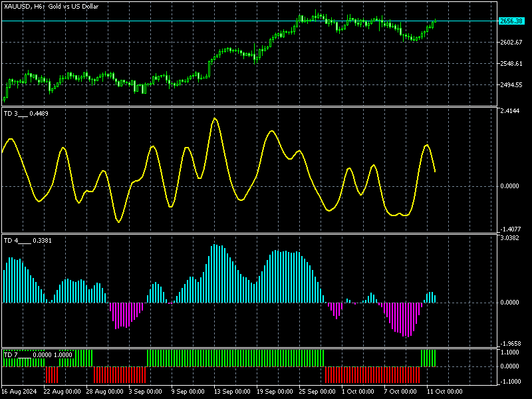Image resolution: width=532 pixels, height=399 pixels.
Task: Click the TD 3 indicator label
Action: [x=26, y=114]
